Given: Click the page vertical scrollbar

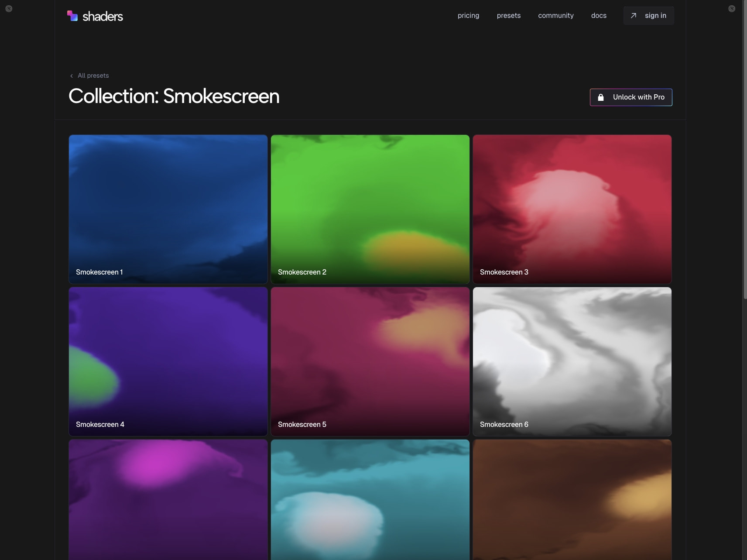Looking at the screenshot, I should (745, 149).
